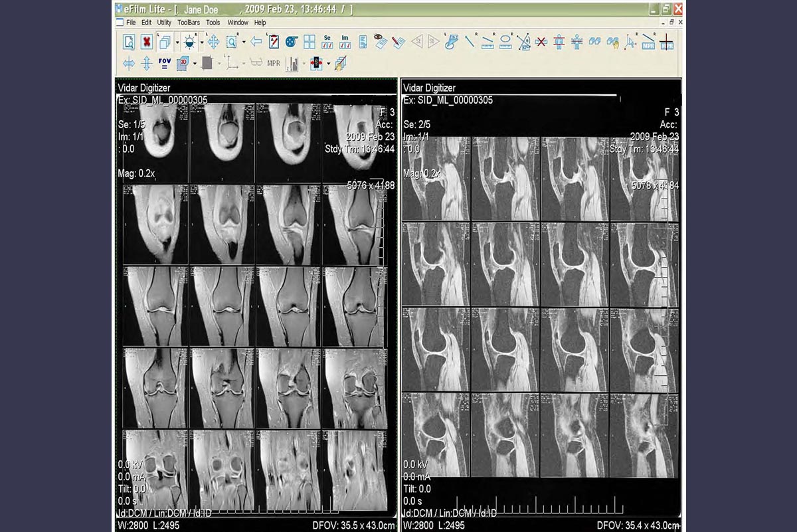797x532 pixels.
Task: Select the window/level brightness tool
Action: pos(189,42)
